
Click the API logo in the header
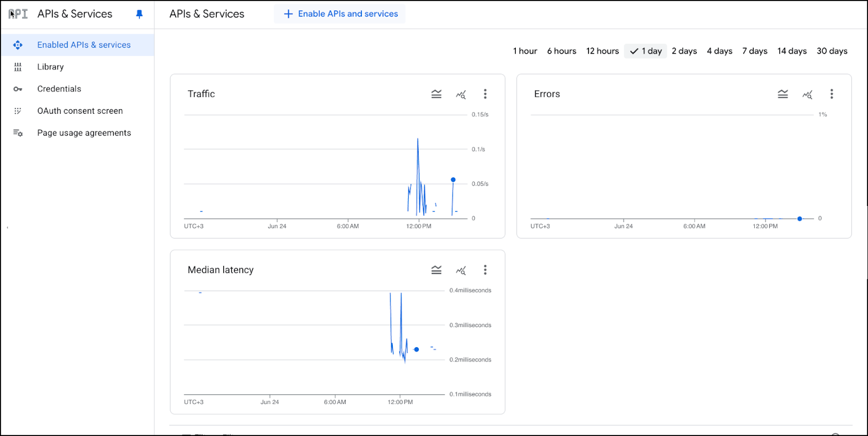tap(18, 14)
